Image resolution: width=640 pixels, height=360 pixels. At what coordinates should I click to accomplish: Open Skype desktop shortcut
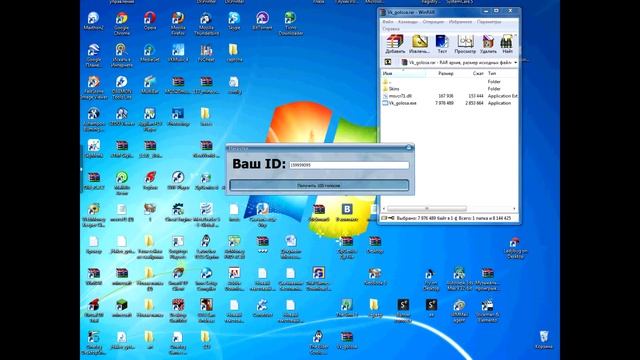point(234,21)
